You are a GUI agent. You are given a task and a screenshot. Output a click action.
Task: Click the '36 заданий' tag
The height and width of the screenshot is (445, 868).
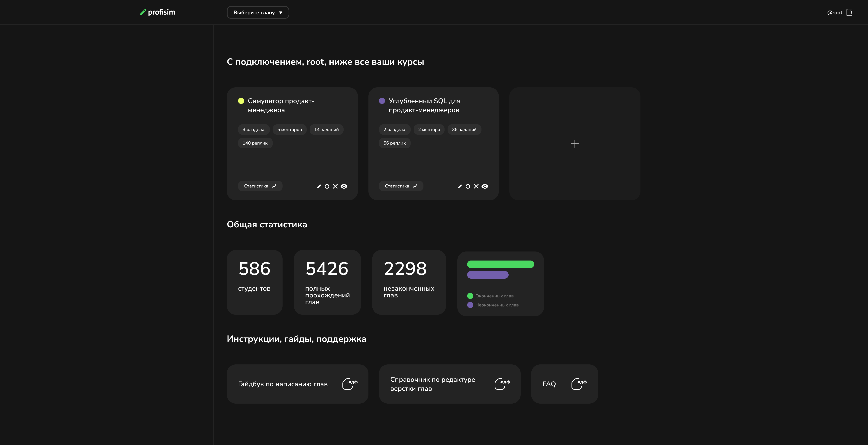point(464,130)
